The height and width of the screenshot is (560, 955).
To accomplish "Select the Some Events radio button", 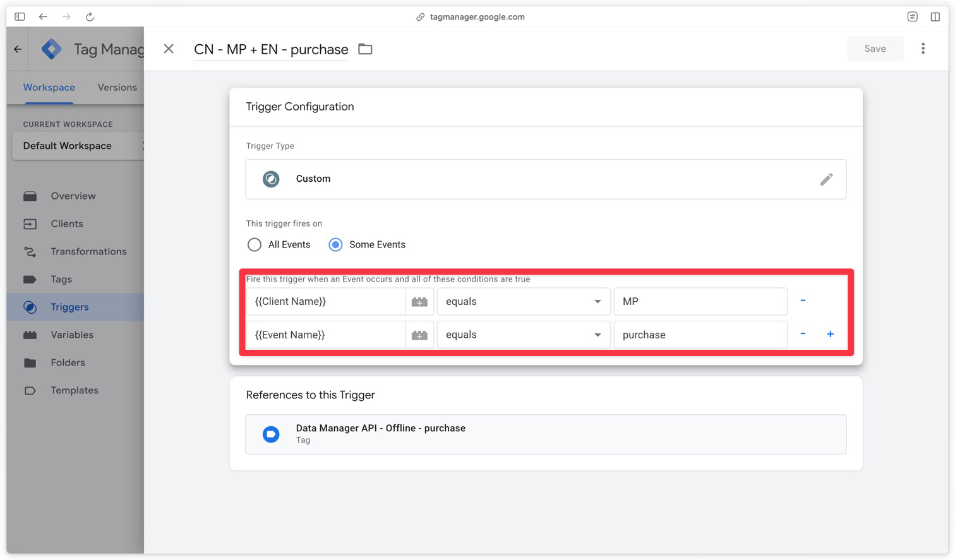I will (335, 245).
